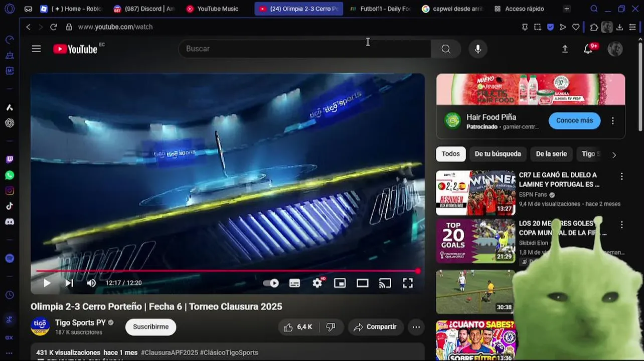
Task: Like the video with 6,4 K
Action: (x=298, y=327)
